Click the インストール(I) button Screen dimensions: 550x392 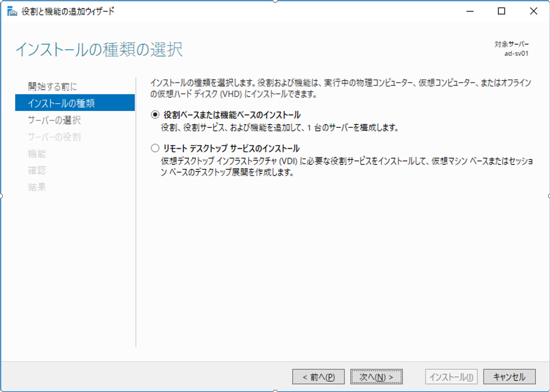coord(451,376)
